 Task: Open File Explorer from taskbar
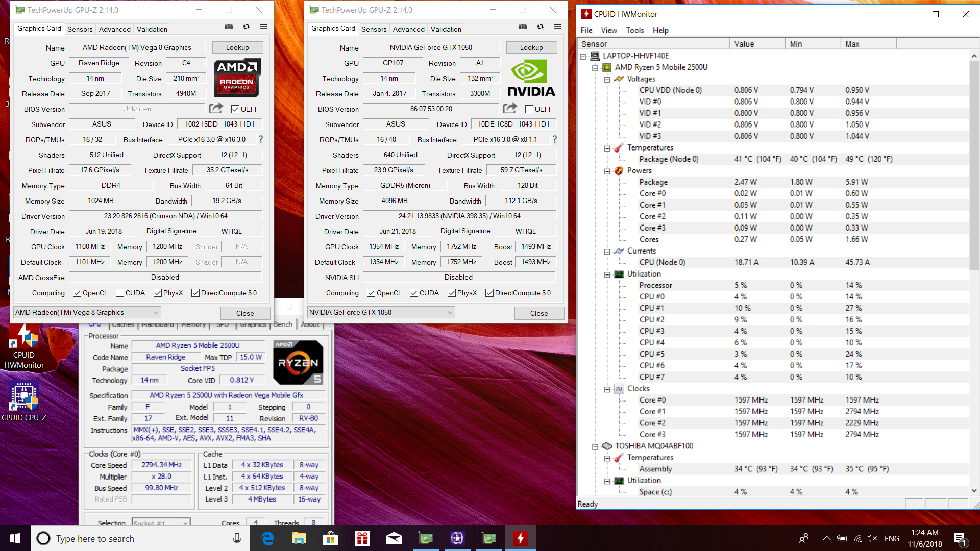[x=299, y=538]
